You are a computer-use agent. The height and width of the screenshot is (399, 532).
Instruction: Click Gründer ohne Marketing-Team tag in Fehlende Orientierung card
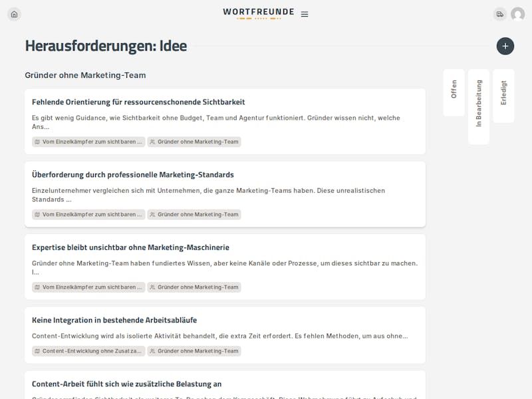(x=194, y=142)
